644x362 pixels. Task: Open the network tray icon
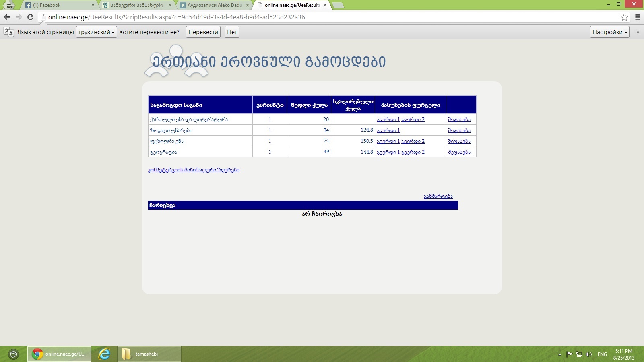[579, 354]
